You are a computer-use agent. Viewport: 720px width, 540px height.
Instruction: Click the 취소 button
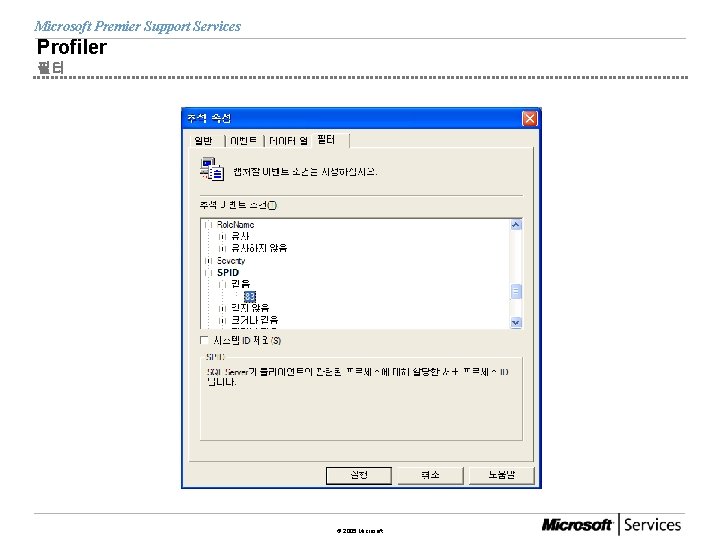(430, 475)
